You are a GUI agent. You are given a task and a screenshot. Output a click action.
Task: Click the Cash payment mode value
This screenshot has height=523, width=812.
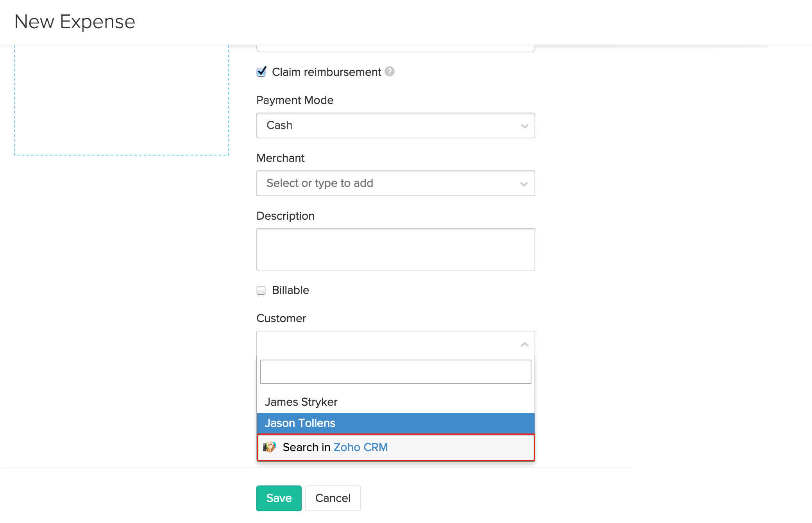279,125
